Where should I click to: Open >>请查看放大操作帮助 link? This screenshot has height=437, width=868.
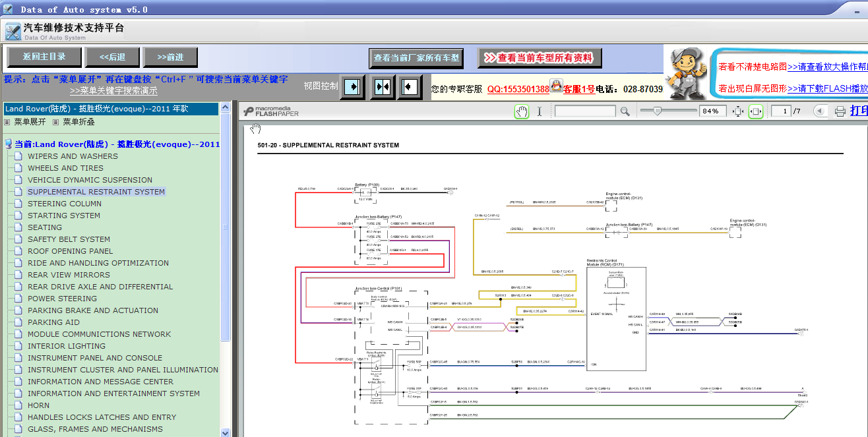827,67
